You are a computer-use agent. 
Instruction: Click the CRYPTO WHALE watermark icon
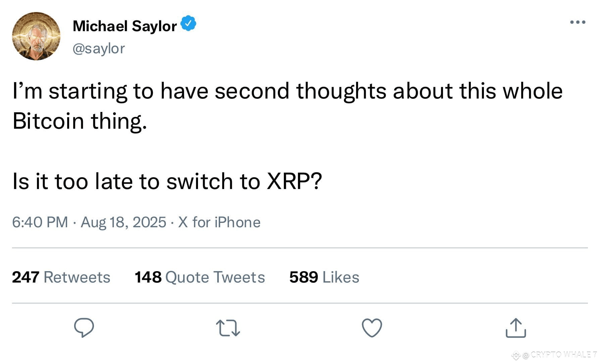pos(516,354)
